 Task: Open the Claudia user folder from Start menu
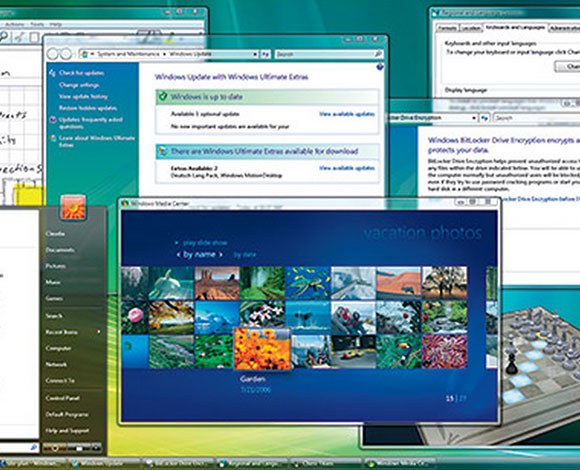pyautogui.click(x=55, y=234)
